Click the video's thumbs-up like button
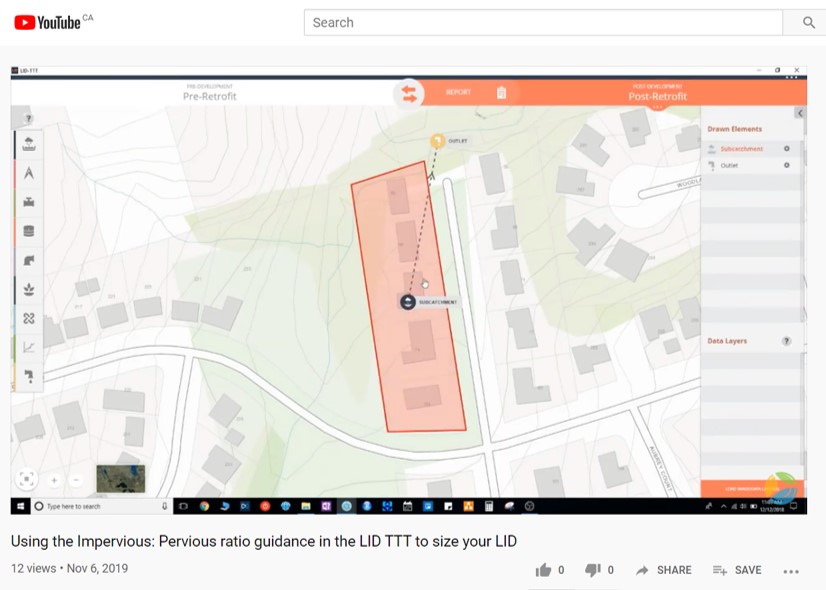826x590 pixels. [543, 570]
